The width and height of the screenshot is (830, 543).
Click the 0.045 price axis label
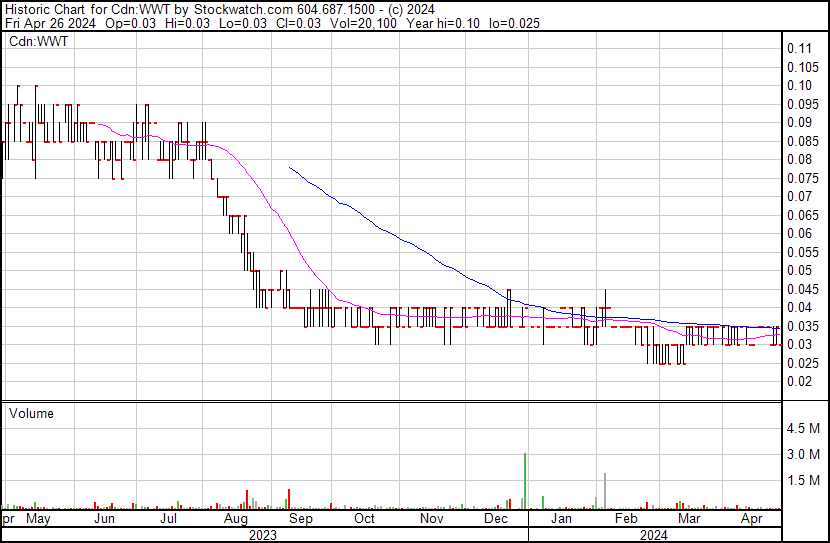(x=802, y=289)
